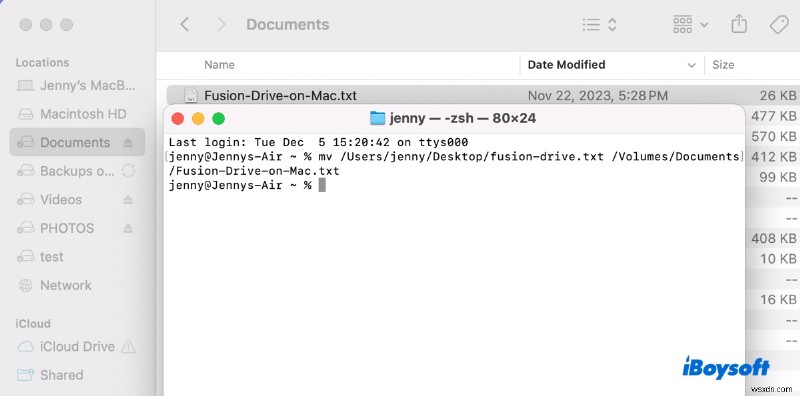Click the Macintosh HD drive icon
The height and width of the screenshot is (396, 800).
click(x=26, y=114)
